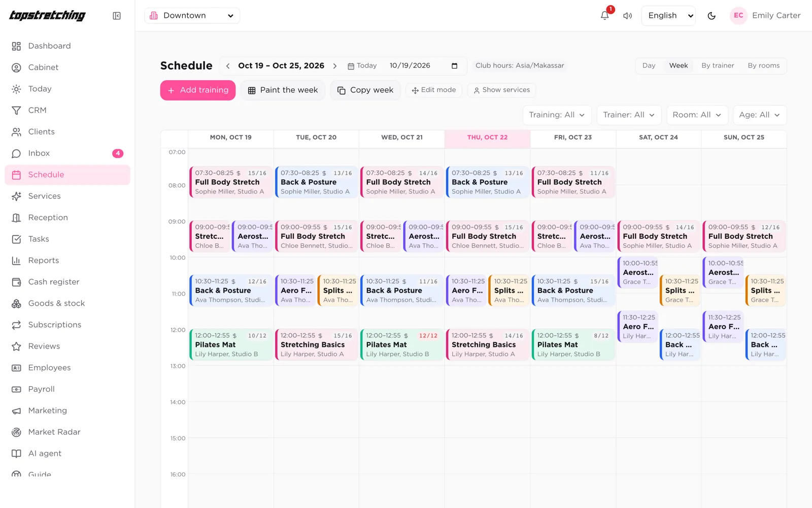The height and width of the screenshot is (508, 812).
Task: Jump to Today button
Action: click(x=362, y=66)
